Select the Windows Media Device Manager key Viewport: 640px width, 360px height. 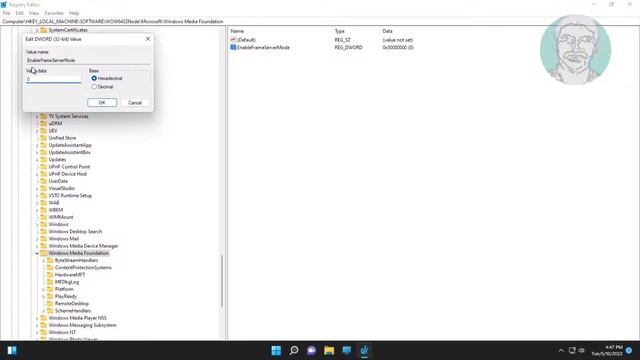(83, 246)
